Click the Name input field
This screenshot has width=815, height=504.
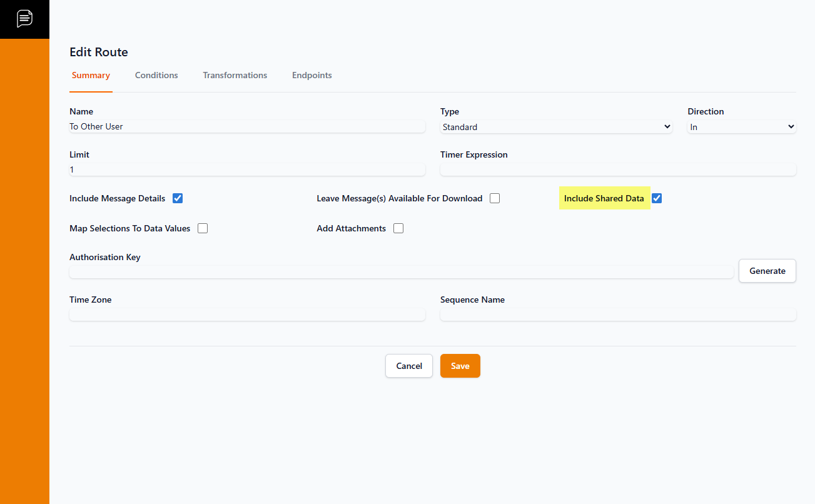pos(247,126)
